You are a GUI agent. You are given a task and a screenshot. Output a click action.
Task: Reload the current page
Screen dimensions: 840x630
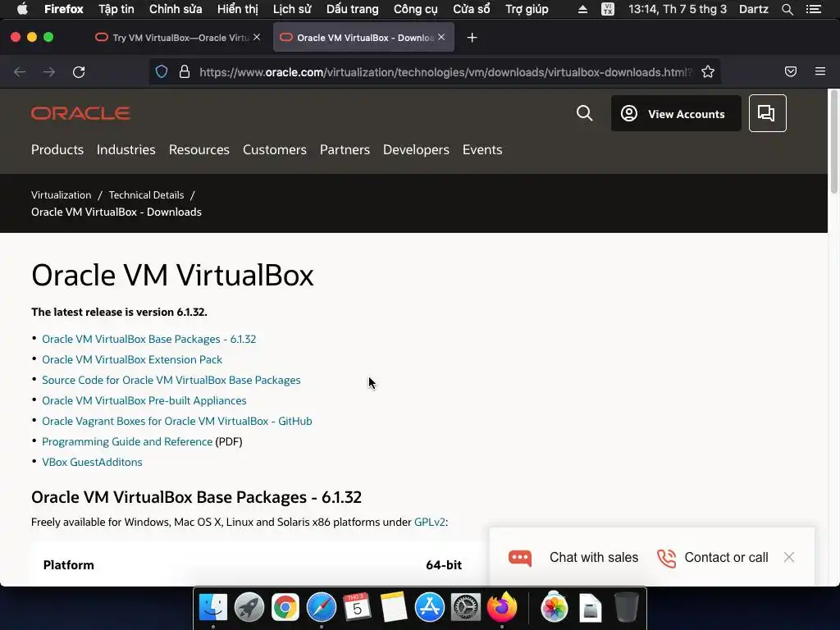point(79,72)
